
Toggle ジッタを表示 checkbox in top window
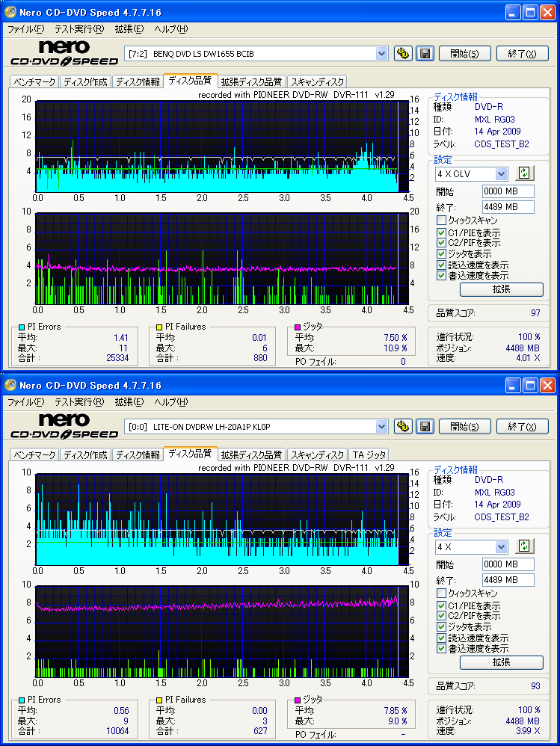pyautogui.click(x=441, y=254)
